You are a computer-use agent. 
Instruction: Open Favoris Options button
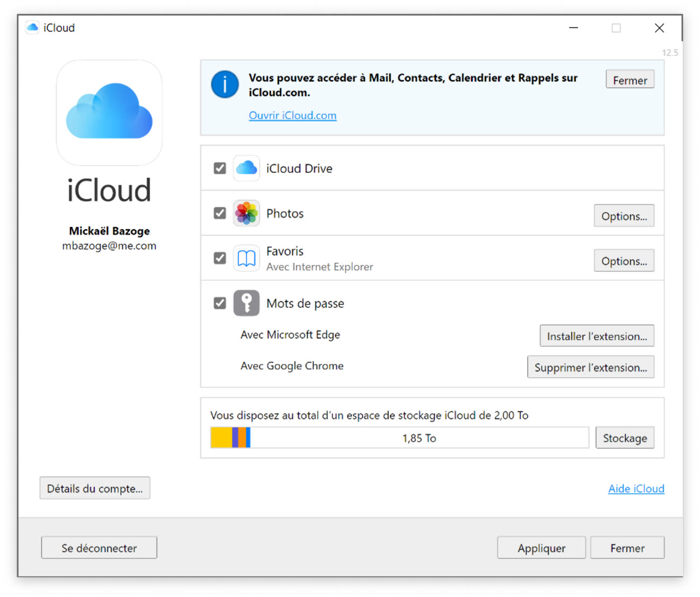(x=624, y=261)
